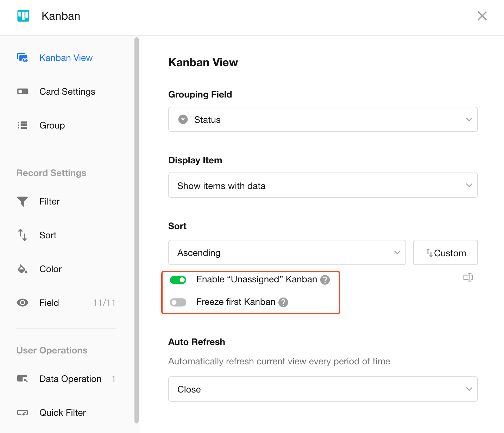The width and height of the screenshot is (504, 433).
Task: Click the Custom sort button
Action: click(x=445, y=253)
